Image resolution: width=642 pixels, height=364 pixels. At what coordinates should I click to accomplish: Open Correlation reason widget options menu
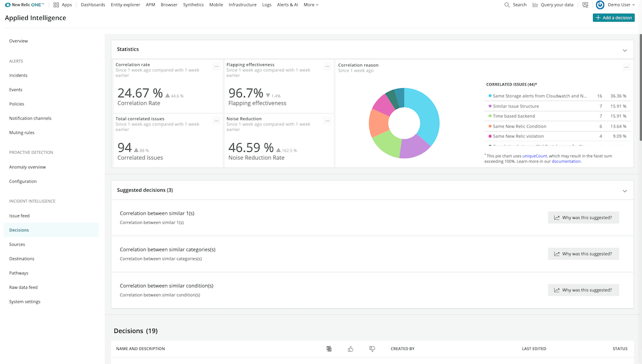[626, 67]
